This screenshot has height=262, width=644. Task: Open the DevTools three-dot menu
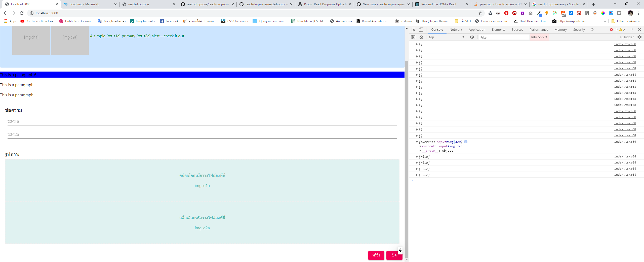tap(632, 29)
